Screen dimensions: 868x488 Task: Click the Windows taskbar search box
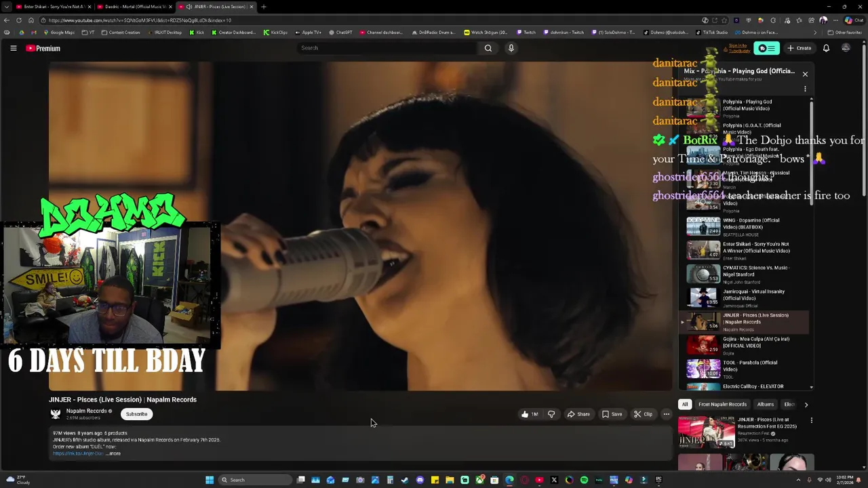pos(256,480)
